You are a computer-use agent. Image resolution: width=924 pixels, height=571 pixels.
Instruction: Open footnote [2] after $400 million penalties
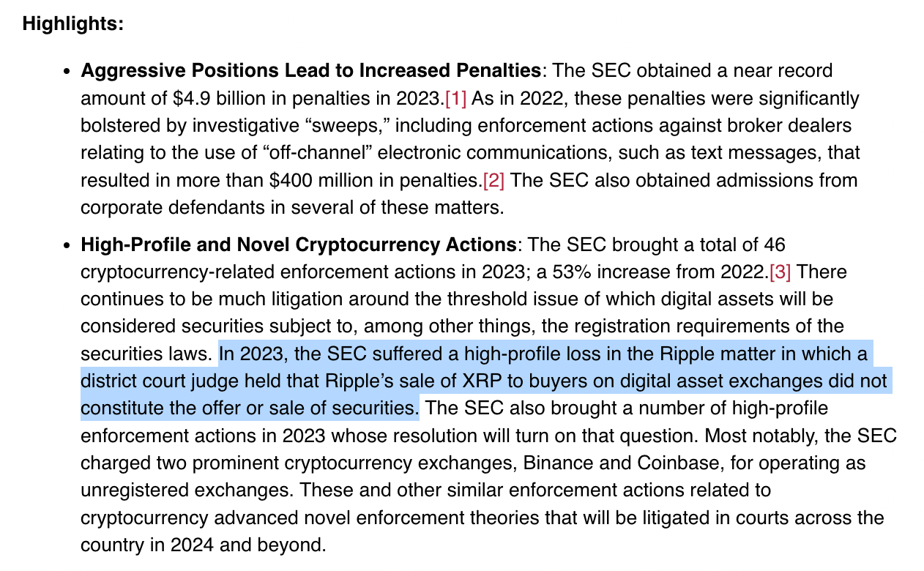coord(493,180)
